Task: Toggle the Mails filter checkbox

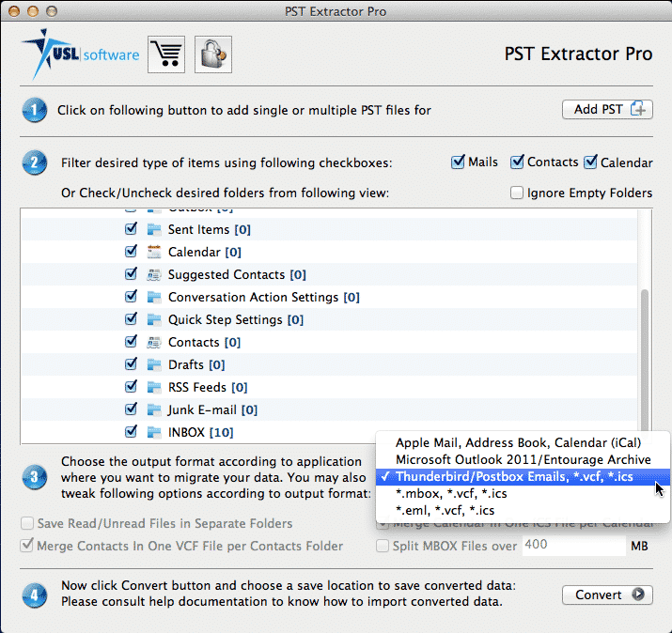Action: 458,162
